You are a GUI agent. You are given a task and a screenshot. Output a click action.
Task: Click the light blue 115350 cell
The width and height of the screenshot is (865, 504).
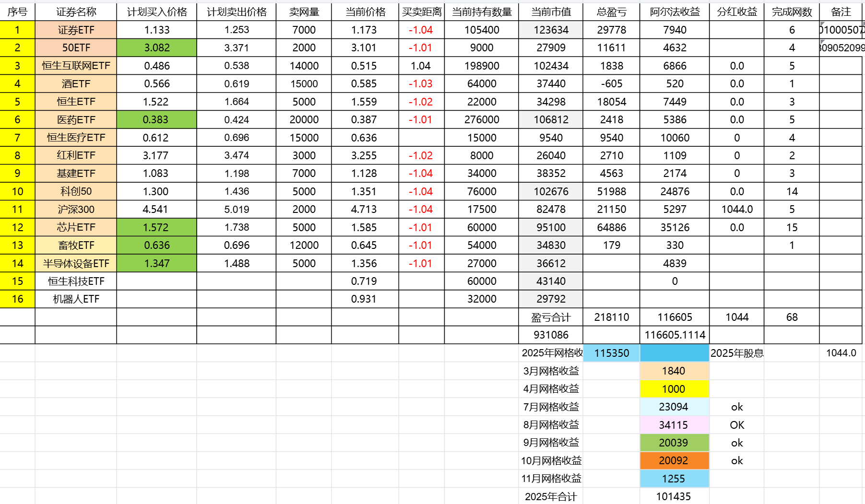click(611, 353)
